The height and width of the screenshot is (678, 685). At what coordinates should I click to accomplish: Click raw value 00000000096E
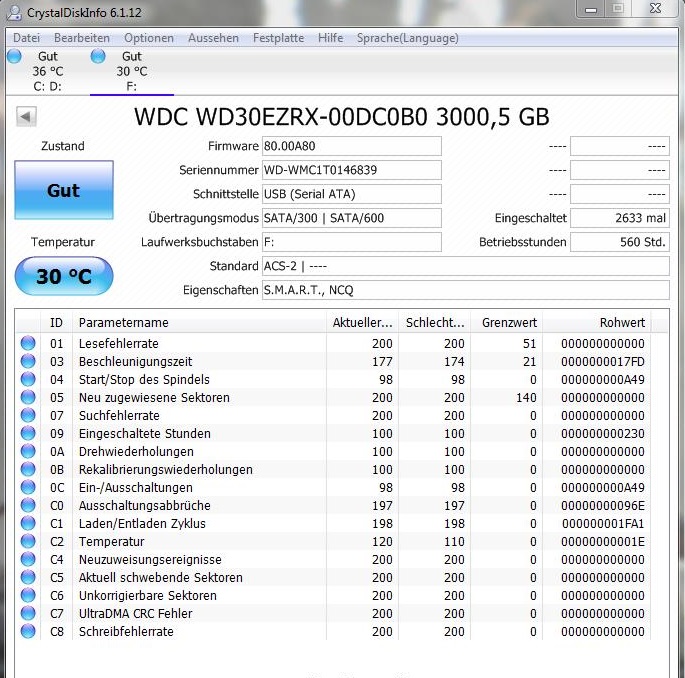[603, 506]
